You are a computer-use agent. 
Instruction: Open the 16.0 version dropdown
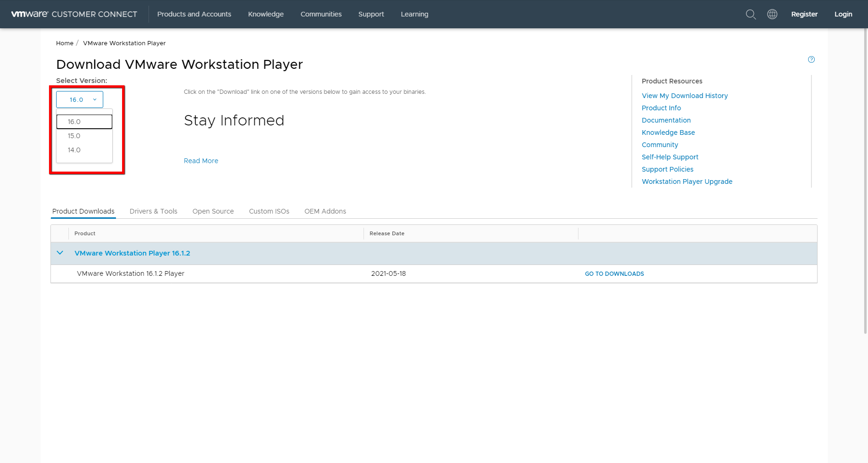click(x=80, y=99)
